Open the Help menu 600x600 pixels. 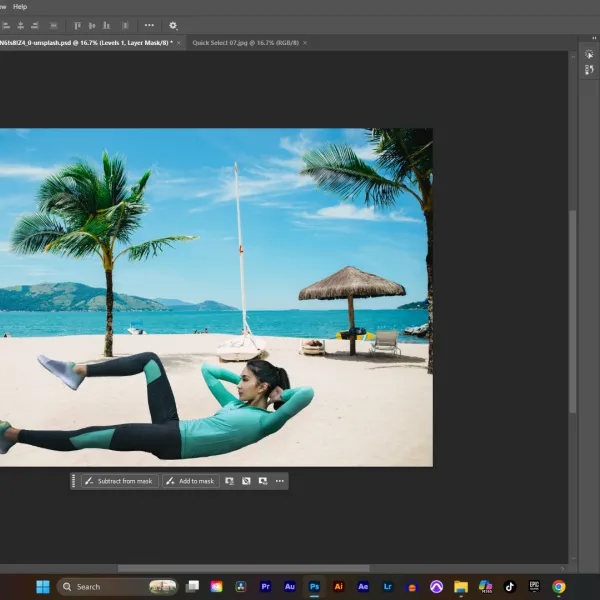[20, 7]
